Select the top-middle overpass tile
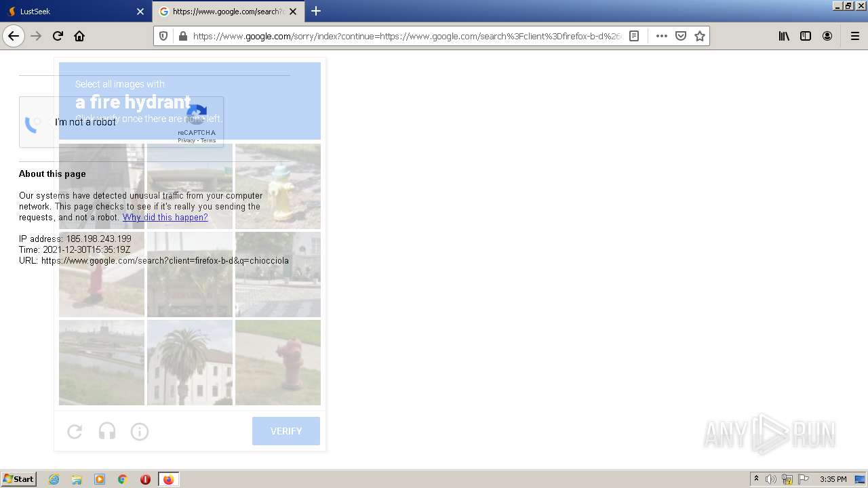 (190, 186)
